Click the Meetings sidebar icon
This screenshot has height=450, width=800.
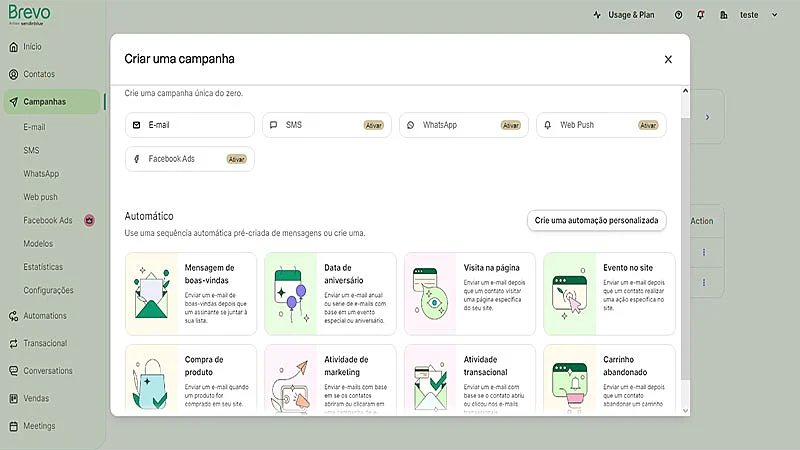[13, 426]
